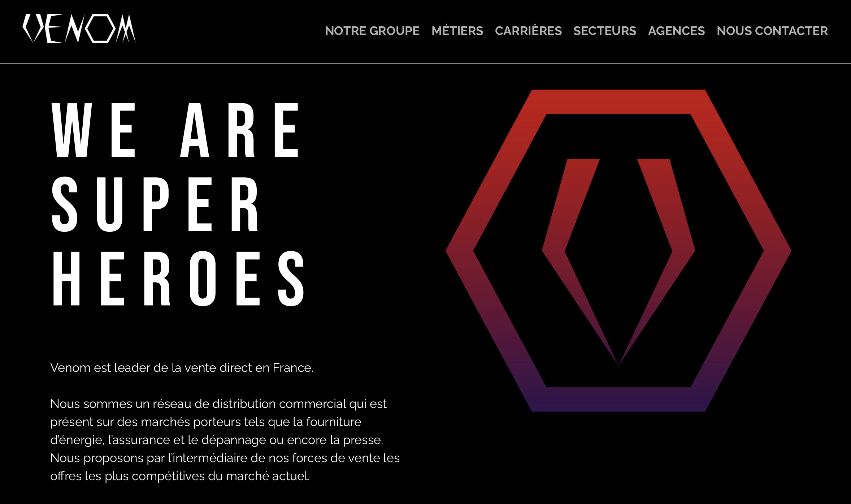The height and width of the screenshot is (504, 851).
Task: Open the AGENCES navigation link
Action: coord(676,31)
